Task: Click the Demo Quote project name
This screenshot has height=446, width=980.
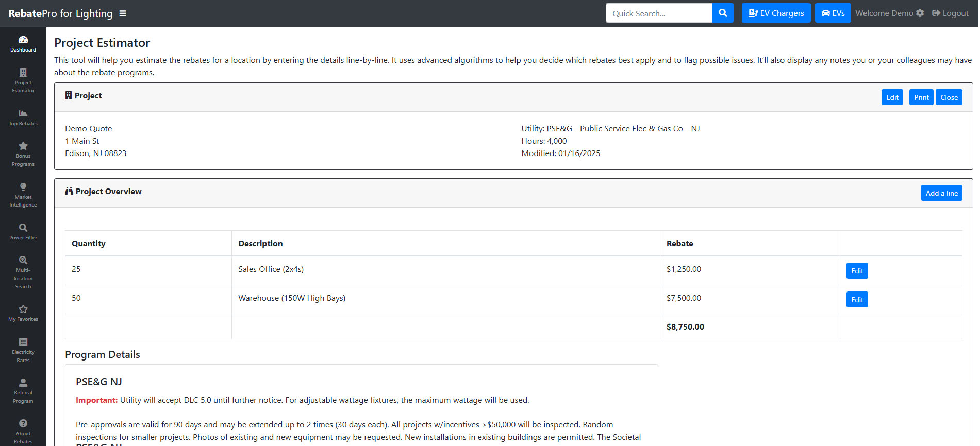Action: tap(88, 128)
